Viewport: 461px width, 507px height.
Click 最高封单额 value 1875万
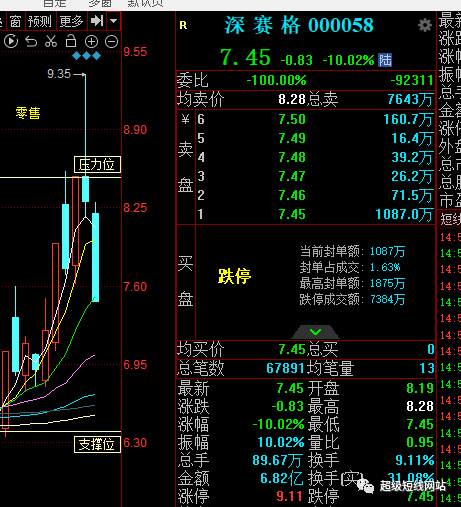(387, 284)
